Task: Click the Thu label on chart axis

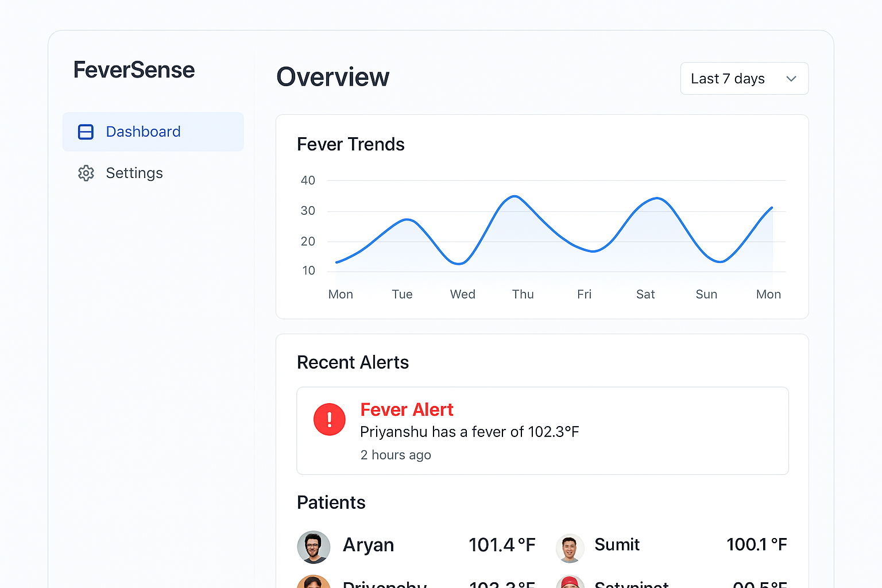Action: [x=523, y=295]
